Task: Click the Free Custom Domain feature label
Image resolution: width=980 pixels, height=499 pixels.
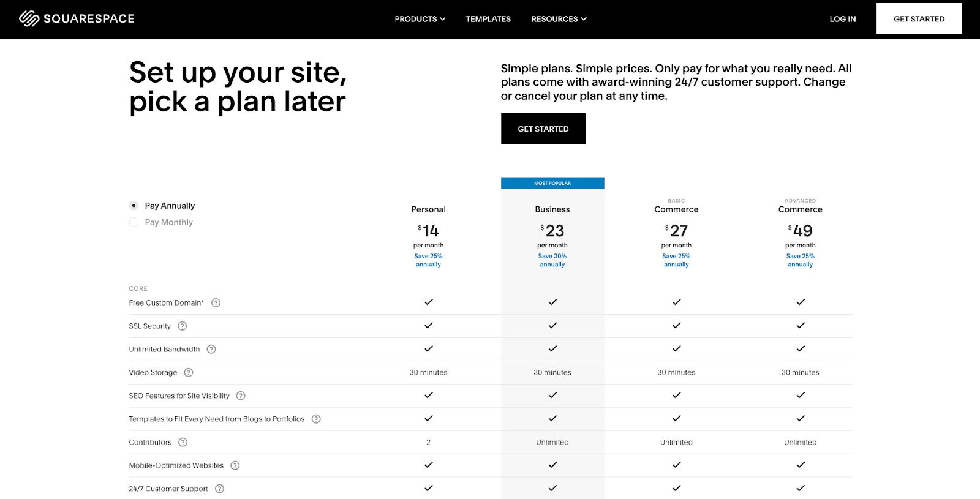Action: 167,302
